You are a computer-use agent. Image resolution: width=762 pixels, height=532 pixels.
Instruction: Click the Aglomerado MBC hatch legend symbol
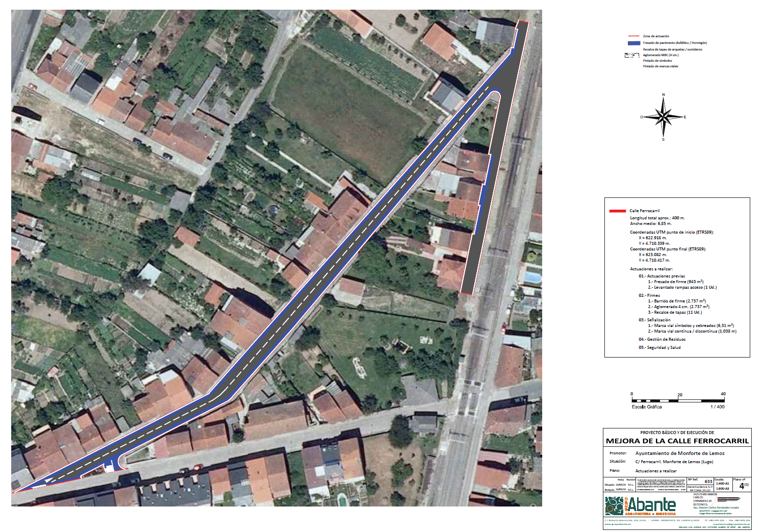pyautogui.click(x=632, y=55)
